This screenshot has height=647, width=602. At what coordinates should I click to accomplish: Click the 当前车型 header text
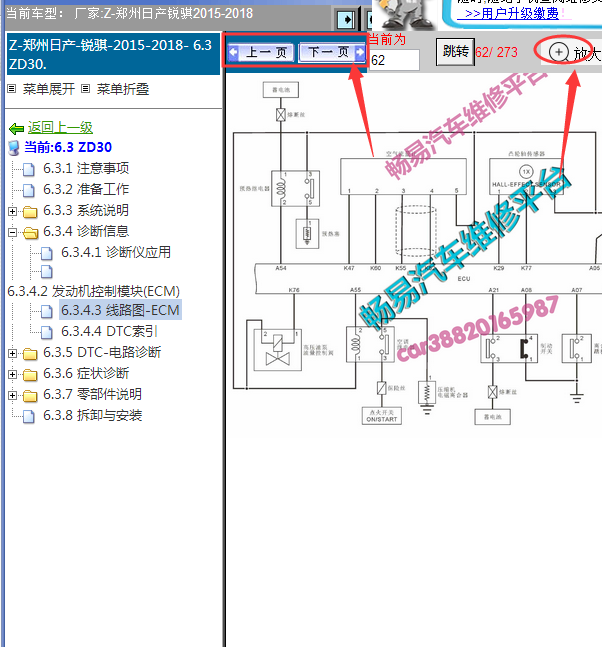[x=129, y=14]
